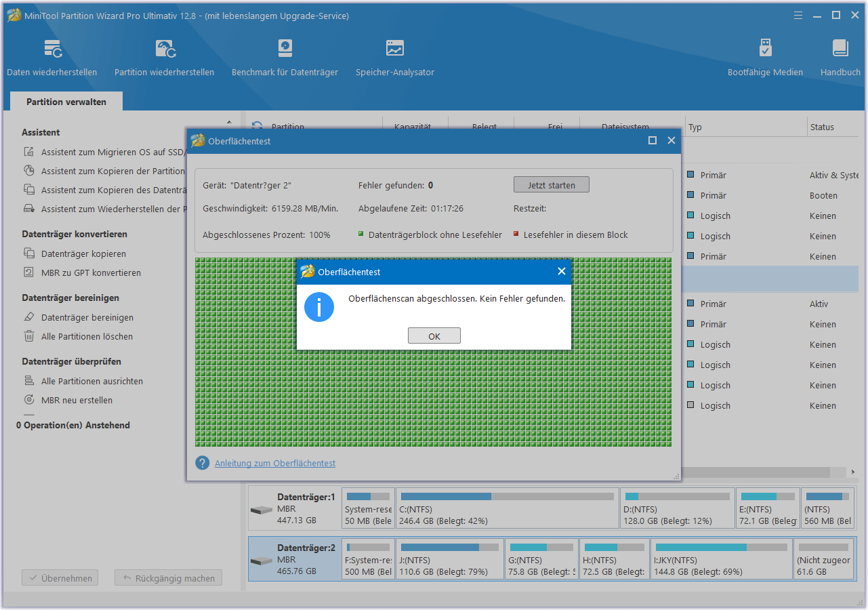Click the 0 Operation(en) Anstehend label
The height and width of the screenshot is (610, 868).
coord(73,425)
